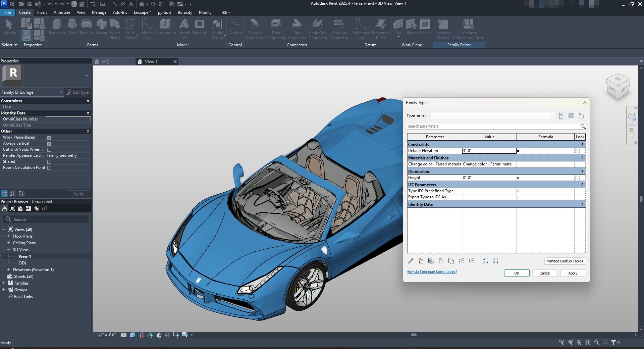Pick the Sweep tool

point(101,27)
